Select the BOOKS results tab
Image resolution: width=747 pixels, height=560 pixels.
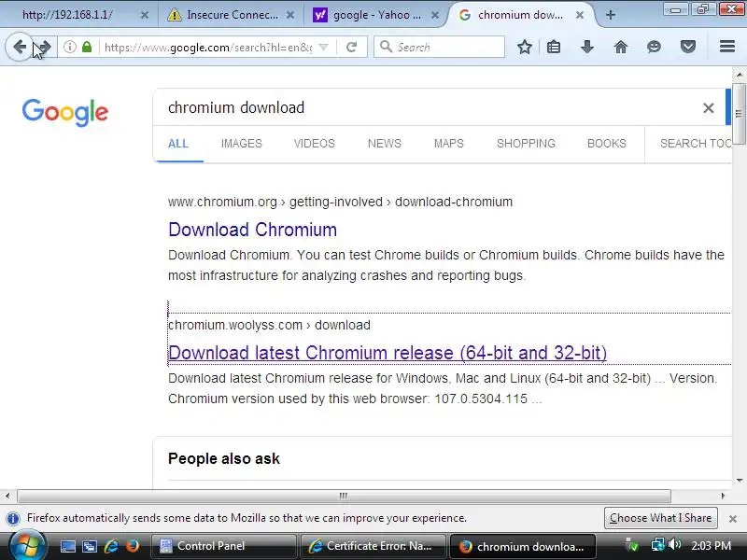(x=606, y=144)
